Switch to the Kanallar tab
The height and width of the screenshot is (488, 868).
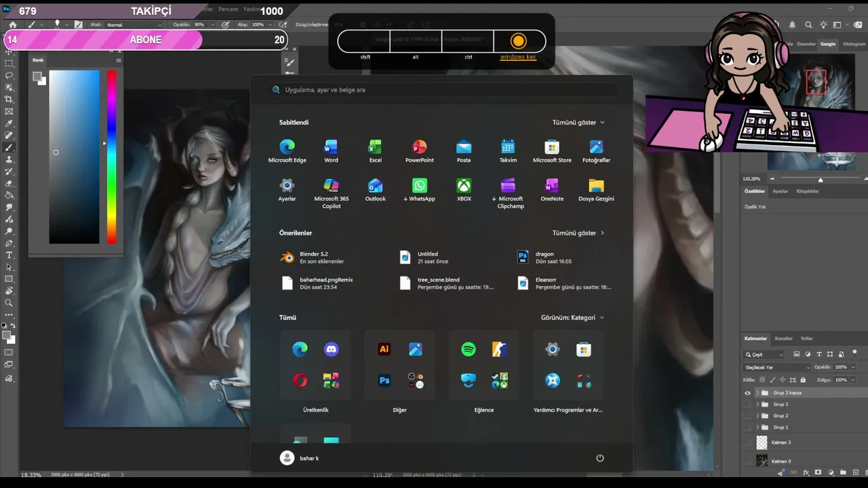(783, 338)
